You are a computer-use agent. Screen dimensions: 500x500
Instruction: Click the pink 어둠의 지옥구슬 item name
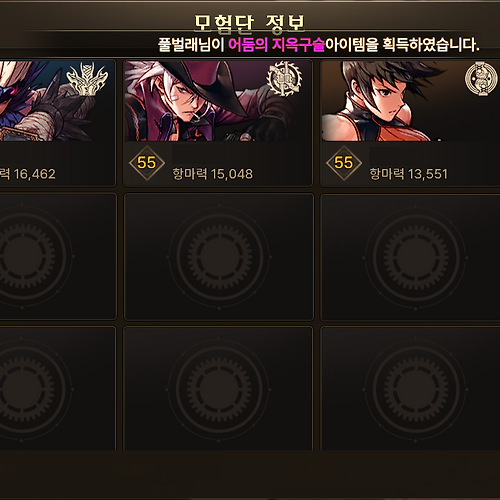pyautogui.click(x=276, y=45)
